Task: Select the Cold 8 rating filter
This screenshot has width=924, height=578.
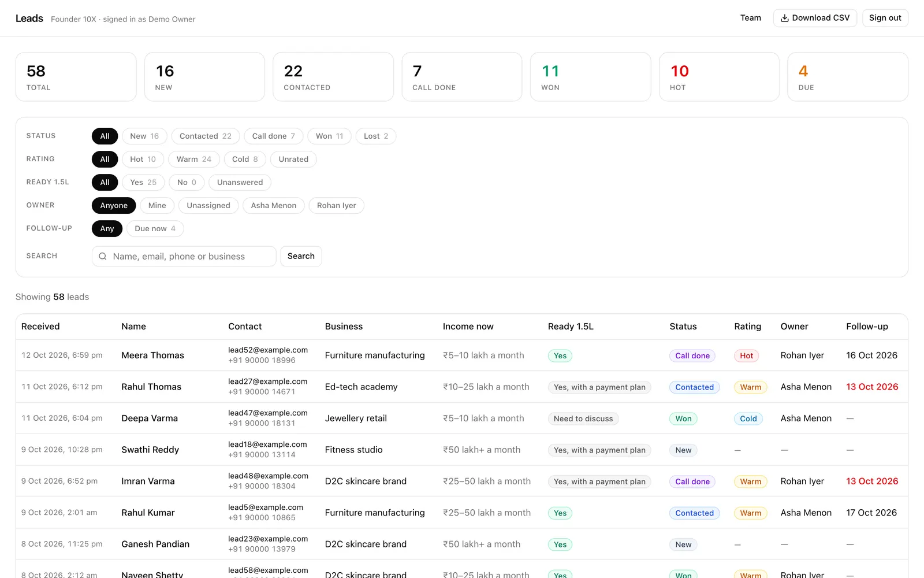Action: coord(245,159)
